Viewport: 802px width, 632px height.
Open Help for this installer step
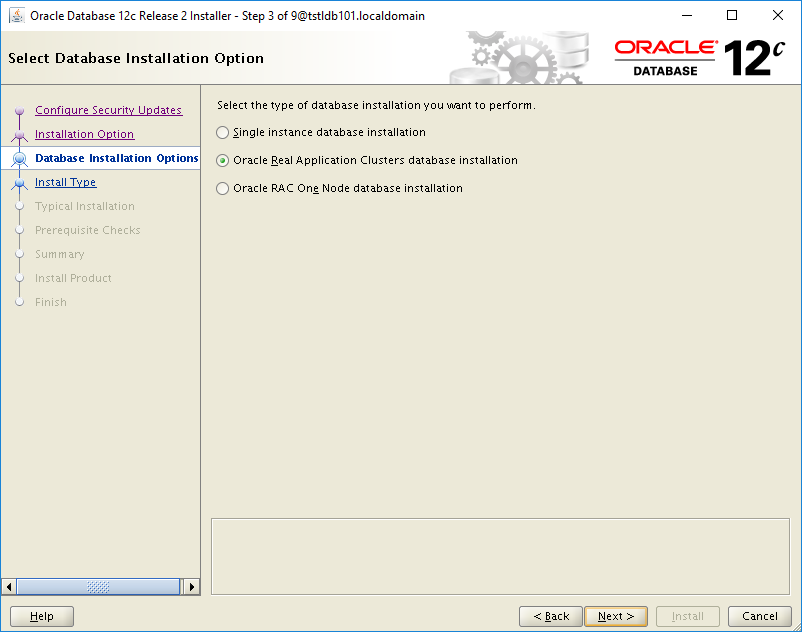tap(42, 616)
